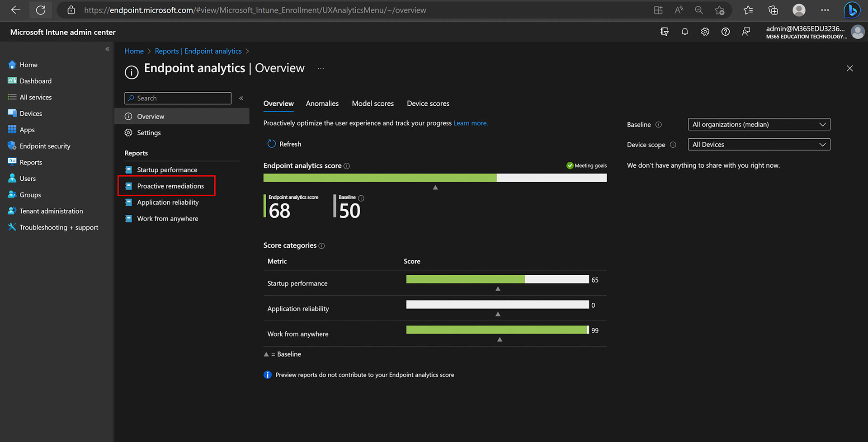
Task: Click the admin account avatar
Action: tap(858, 32)
